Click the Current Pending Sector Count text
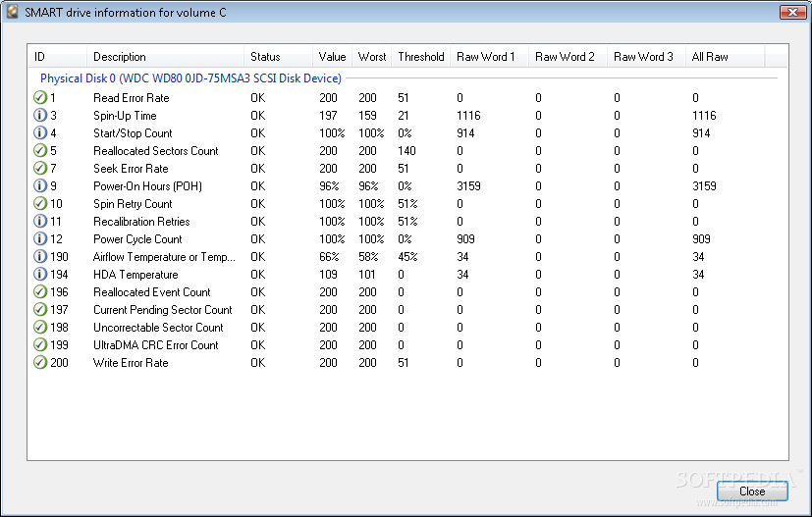Screen dimensions: 812x517 coord(163,309)
